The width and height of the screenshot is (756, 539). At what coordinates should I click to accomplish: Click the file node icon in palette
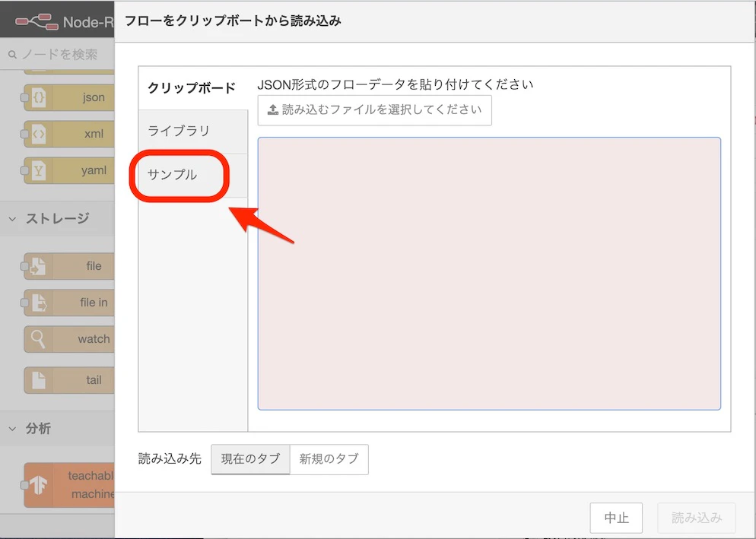(x=39, y=265)
